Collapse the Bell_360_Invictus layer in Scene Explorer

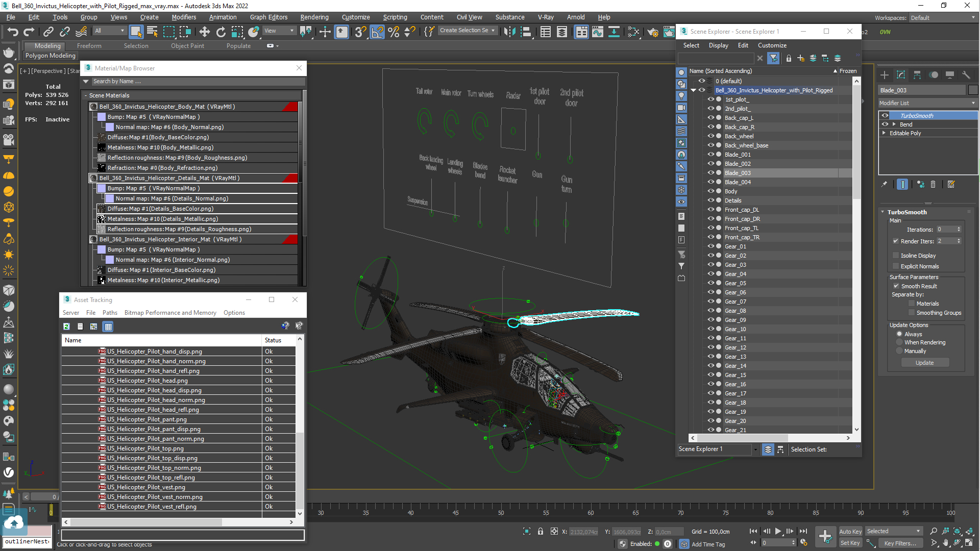point(693,90)
